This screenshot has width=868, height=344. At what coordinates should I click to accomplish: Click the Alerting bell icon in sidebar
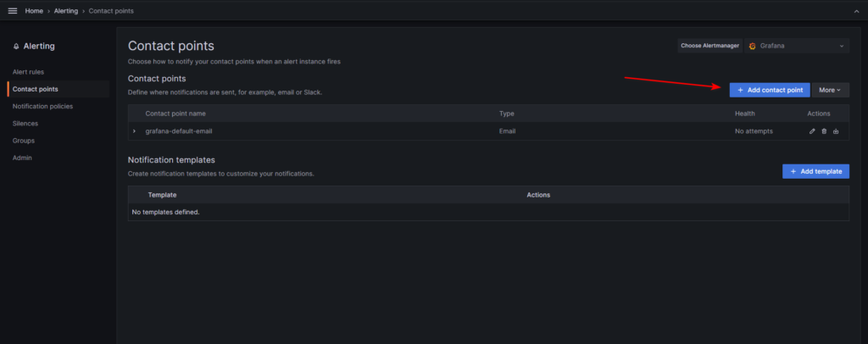[x=16, y=46]
